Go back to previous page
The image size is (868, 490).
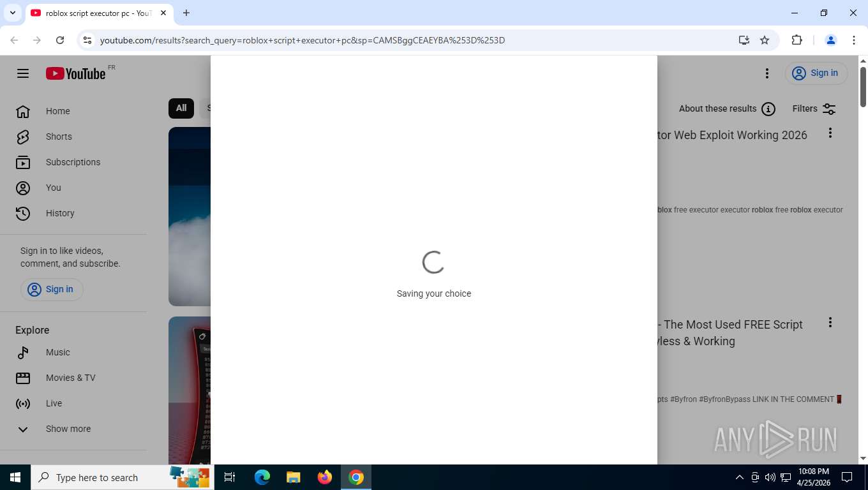(14, 40)
